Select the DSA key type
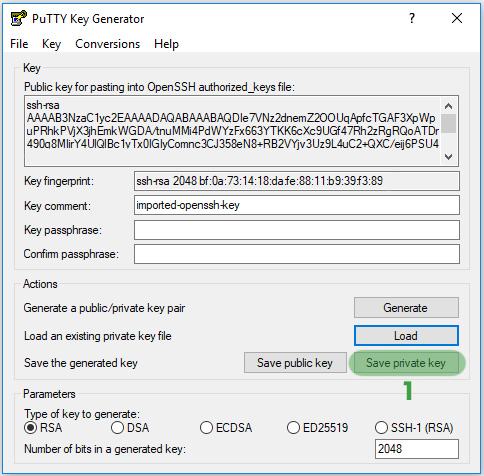This screenshot has width=484, height=476. tap(117, 427)
